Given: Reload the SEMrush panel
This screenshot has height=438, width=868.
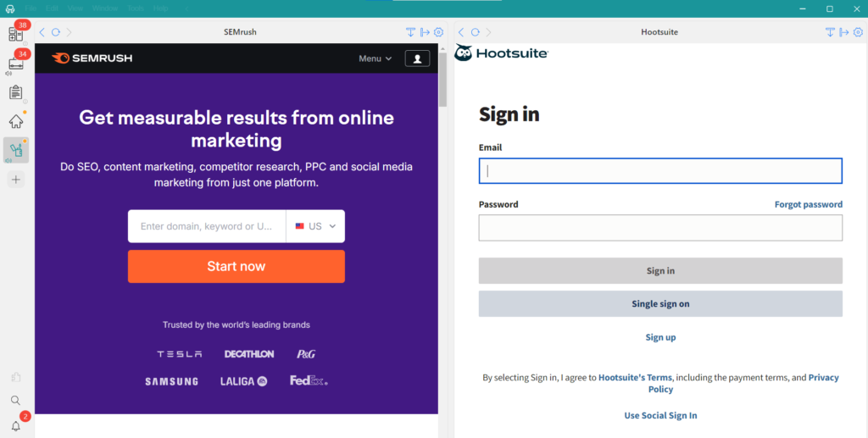Looking at the screenshot, I should click(x=55, y=32).
